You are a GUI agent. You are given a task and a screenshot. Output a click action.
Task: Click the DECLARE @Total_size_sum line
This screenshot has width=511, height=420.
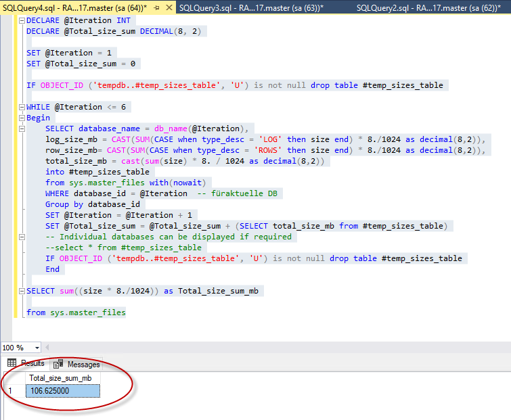coord(114,31)
